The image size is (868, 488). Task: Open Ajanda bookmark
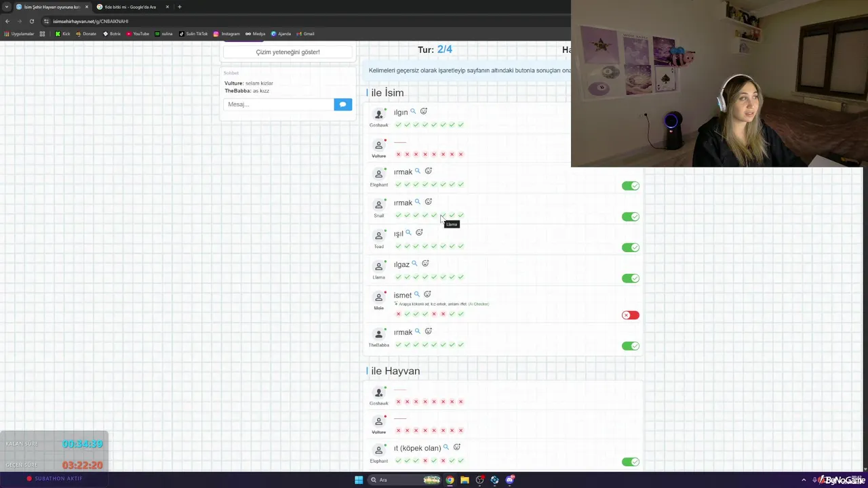click(x=281, y=34)
